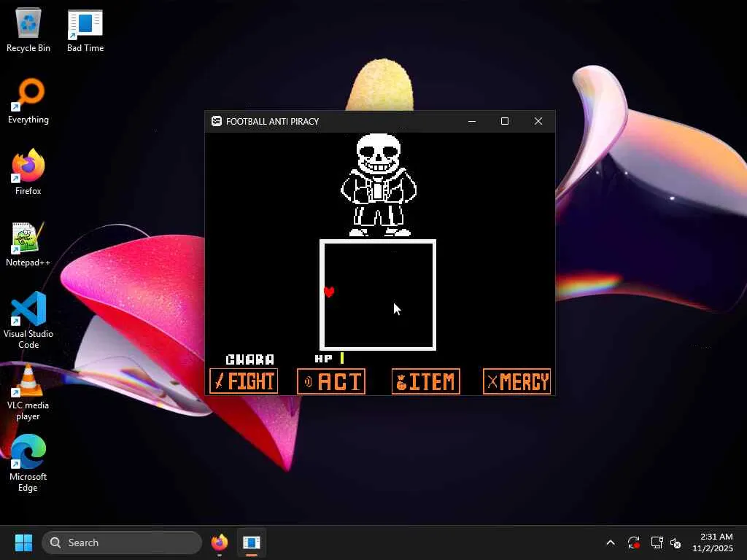Choose the MERCY battle option
This screenshot has width=747, height=560.
(x=517, y=381)
